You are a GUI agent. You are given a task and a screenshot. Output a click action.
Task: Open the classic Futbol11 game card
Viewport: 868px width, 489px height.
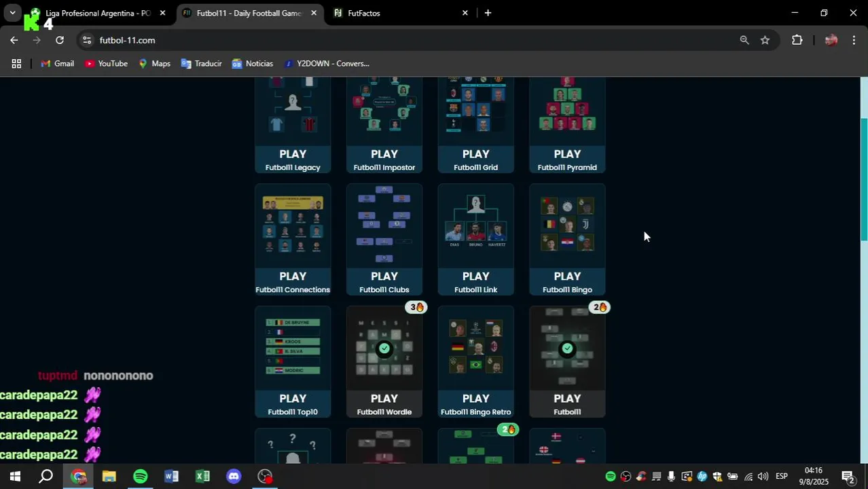coord(567,362)
